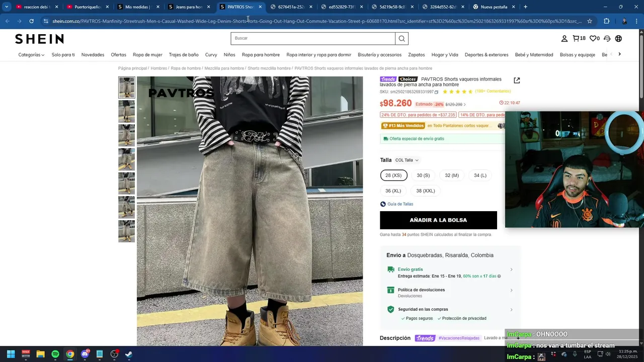Click Dosquebradas, Risaralda, Colombia shipping address
The height and width of the screenshot is (362, 644).
[450, 255]
